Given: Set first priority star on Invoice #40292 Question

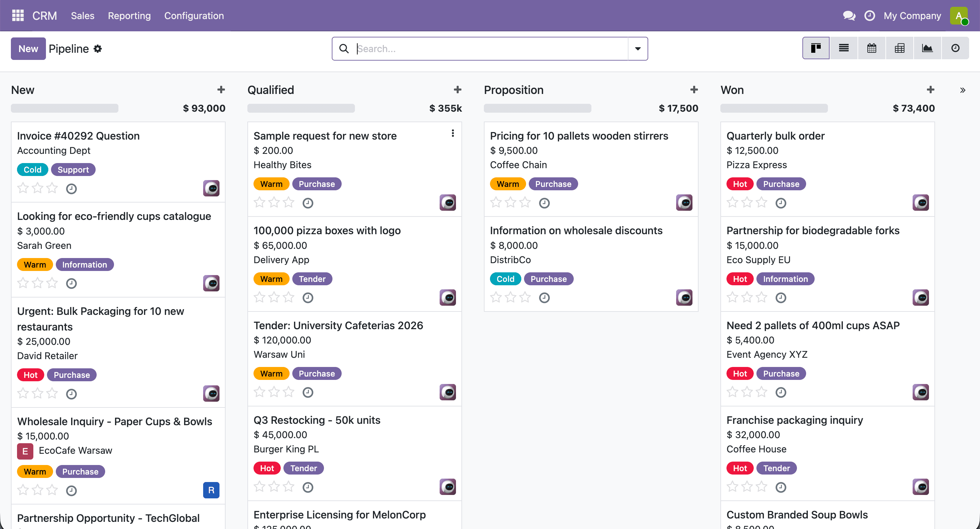Looking at the screenshot, I should point(23,188).
